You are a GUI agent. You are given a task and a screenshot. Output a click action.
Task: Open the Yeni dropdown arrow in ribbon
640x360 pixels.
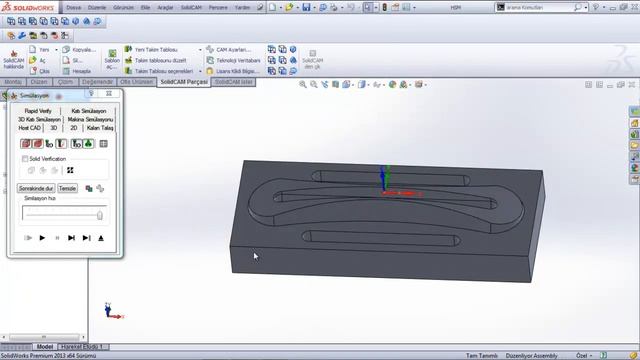[x=56, y=50]
